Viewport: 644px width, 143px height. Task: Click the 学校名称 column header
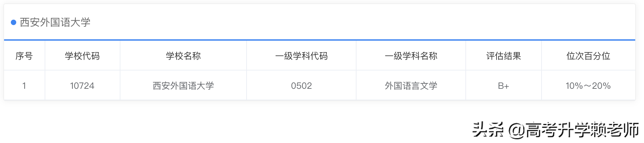click(x=183, y=56)
